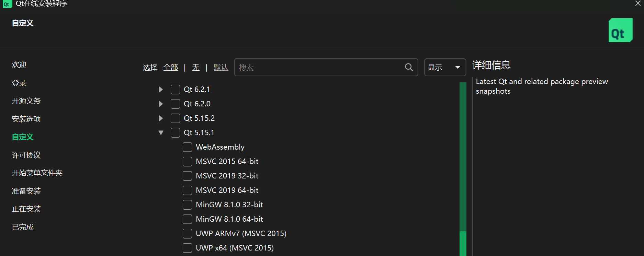
Task: Go to the 登录 step in sidebar
Action: (19, 83)
